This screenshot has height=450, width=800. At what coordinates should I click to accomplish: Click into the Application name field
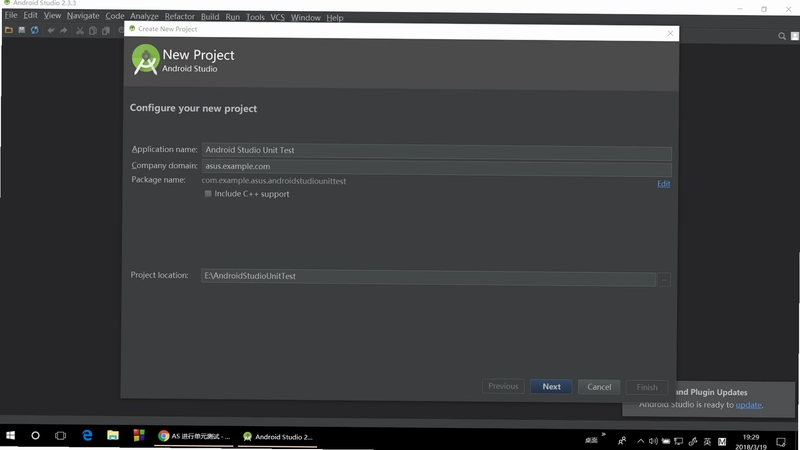pyautogui.click(x=437, y=151)
